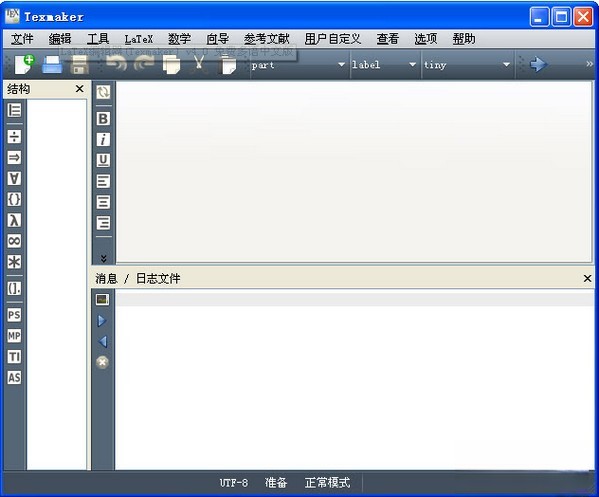The image size is (599, 497).
Task: Save the document with the floppy icon
Action: pos(79,64)
